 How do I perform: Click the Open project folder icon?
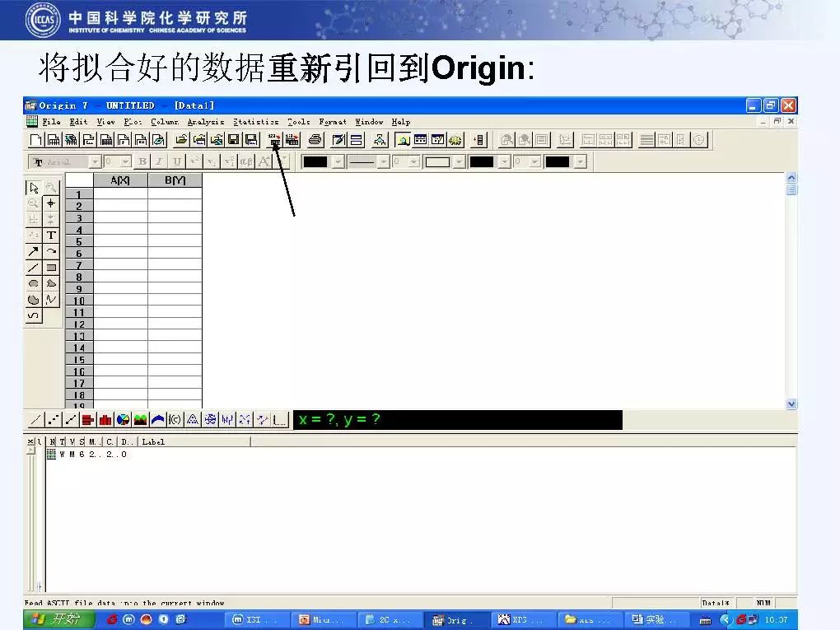tap(182, 140)
